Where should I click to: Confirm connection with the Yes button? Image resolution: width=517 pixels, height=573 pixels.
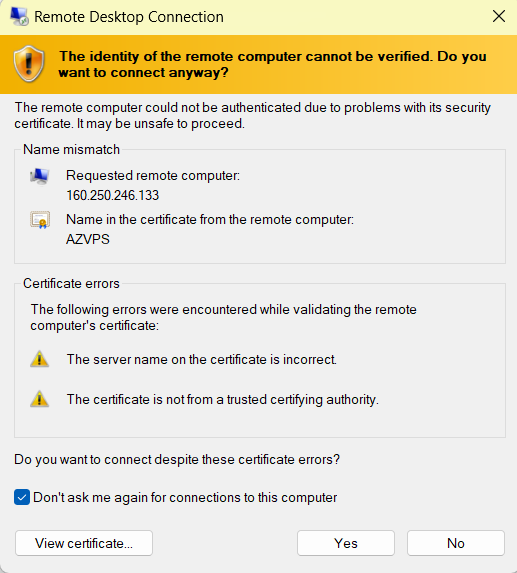tap(346, 543)
